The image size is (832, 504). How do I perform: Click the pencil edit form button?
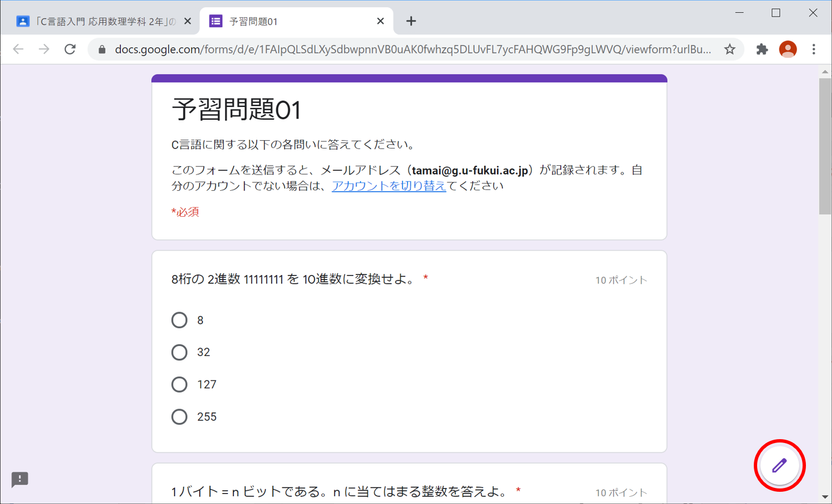(x=779, y=466)
